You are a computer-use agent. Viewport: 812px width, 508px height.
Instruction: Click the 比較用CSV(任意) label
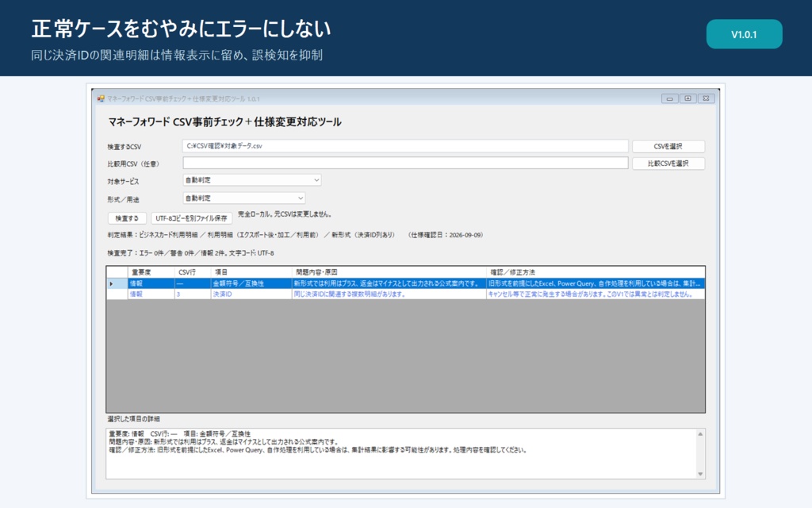tap(133, 164)
